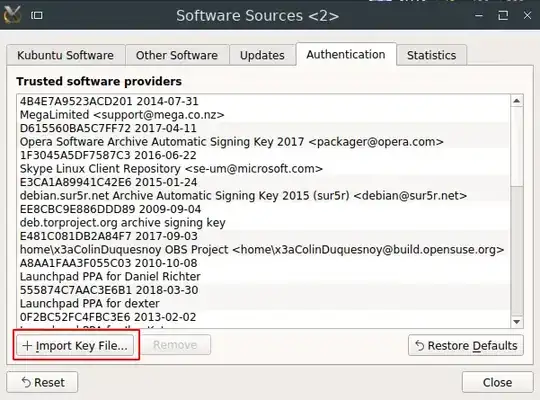The width and height of the screenshot is (540, 400).
Task: Click the Reset button
Action: 42,382
